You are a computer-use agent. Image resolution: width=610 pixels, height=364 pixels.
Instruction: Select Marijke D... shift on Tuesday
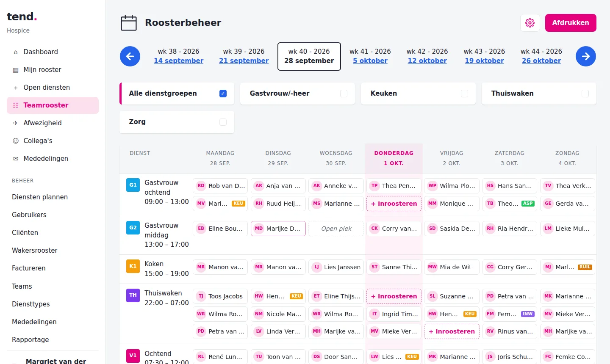[x=278, y=229]
